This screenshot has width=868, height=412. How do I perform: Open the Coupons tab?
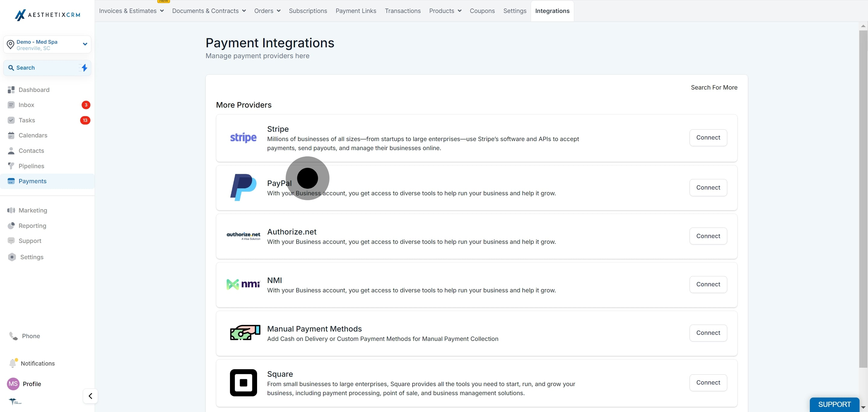click(482, 11)
